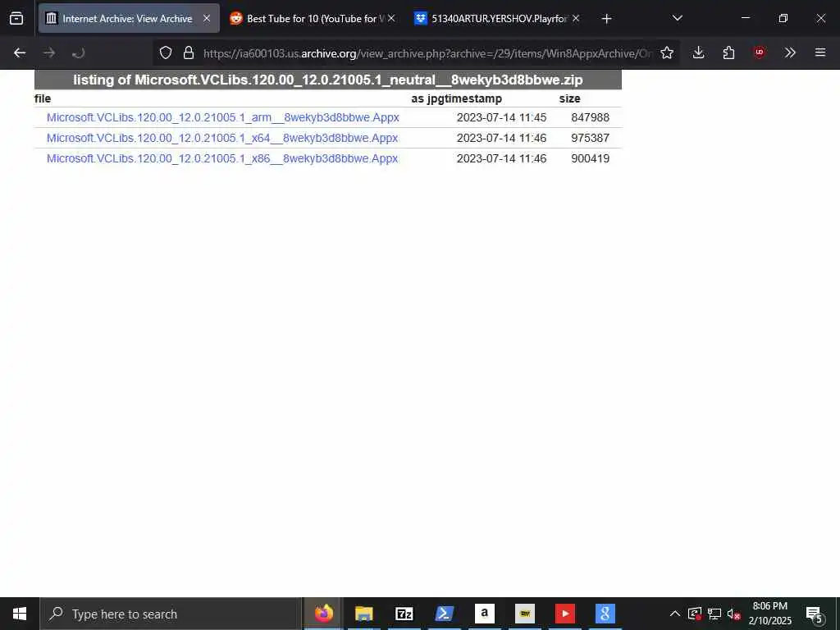Open the muted volume tray icon
This screenshot has height=630, width=840.
[733, 614]
